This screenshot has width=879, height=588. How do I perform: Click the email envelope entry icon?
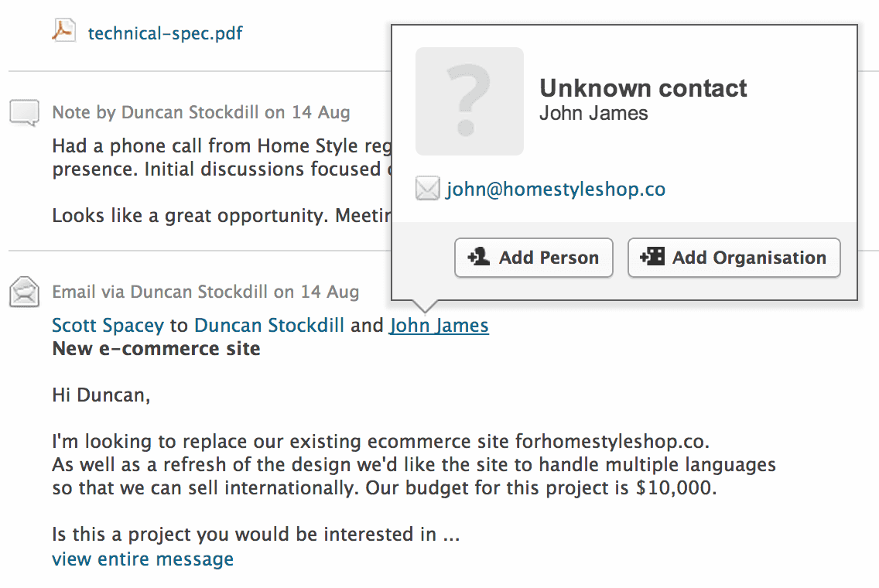point(24,292)
